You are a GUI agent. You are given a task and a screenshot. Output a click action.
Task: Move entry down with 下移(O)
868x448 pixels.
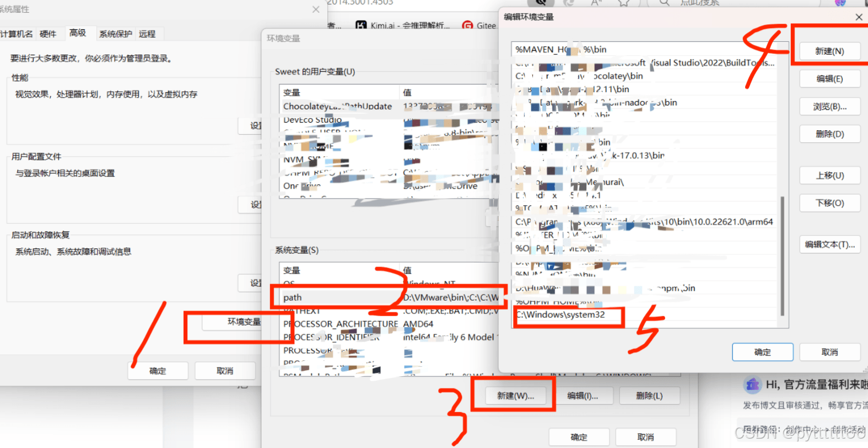point(829,203)
